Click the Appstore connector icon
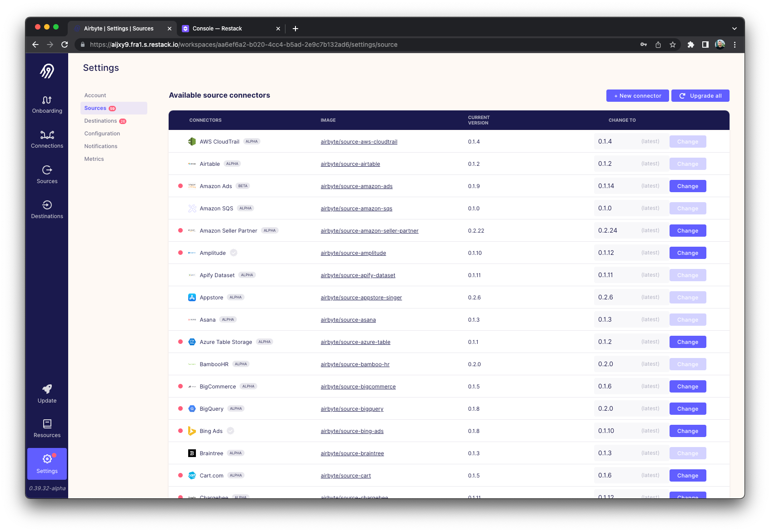The image size is (770, 532). coord(192,298)
